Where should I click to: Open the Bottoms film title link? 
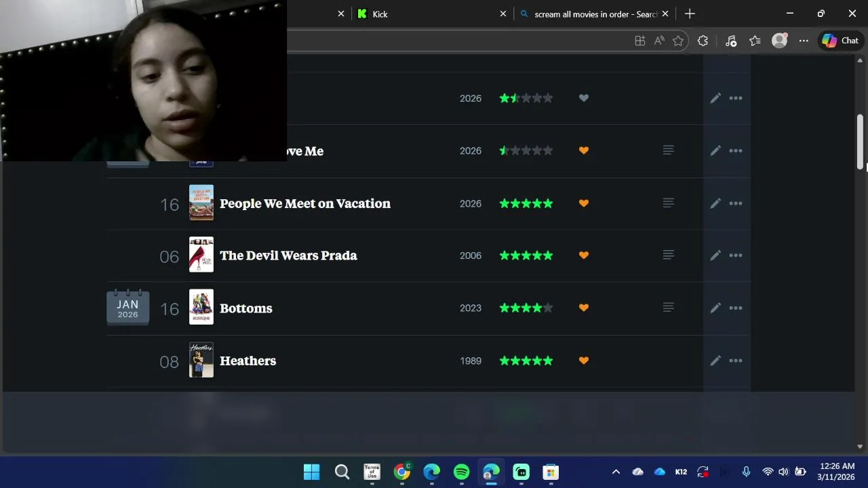click(246, 308)
